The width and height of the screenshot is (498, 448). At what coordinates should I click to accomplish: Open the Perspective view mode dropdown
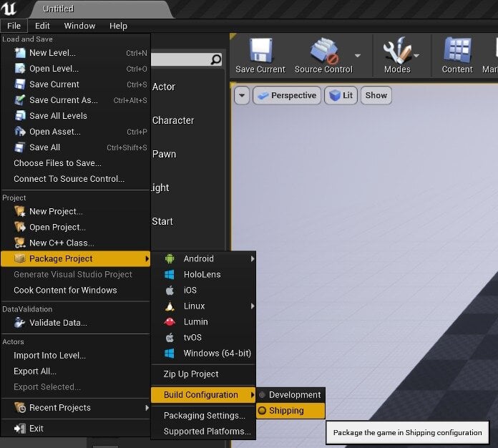[x=287, y=95]
